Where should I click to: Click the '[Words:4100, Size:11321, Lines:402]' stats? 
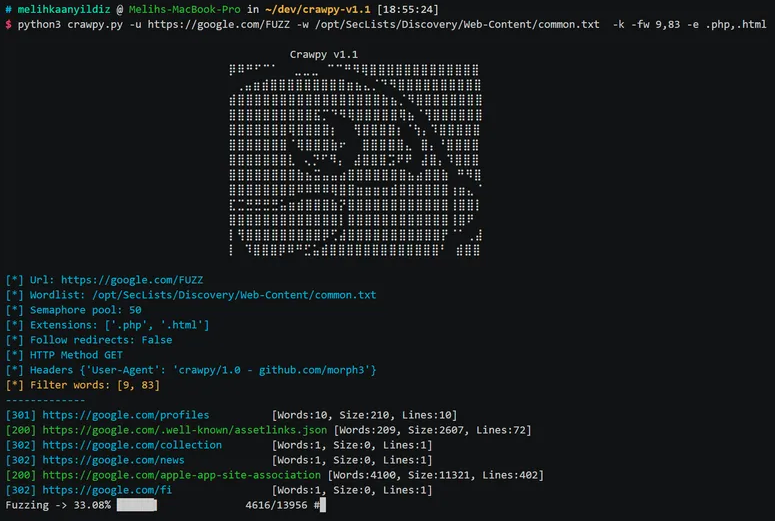(x=435, y=475)
